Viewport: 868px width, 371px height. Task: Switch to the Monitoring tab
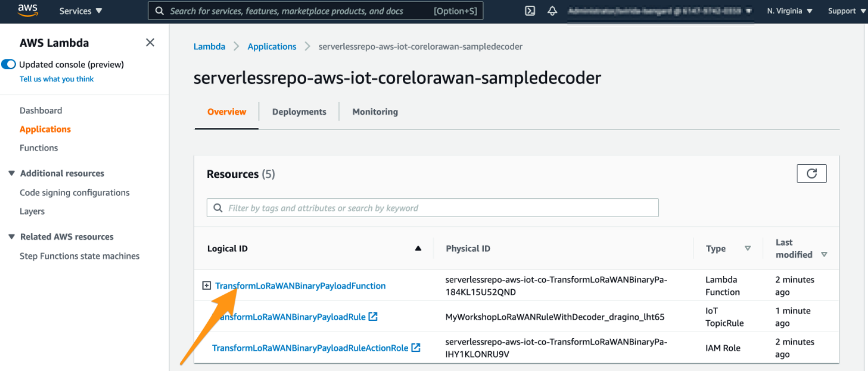coord(375,112)
